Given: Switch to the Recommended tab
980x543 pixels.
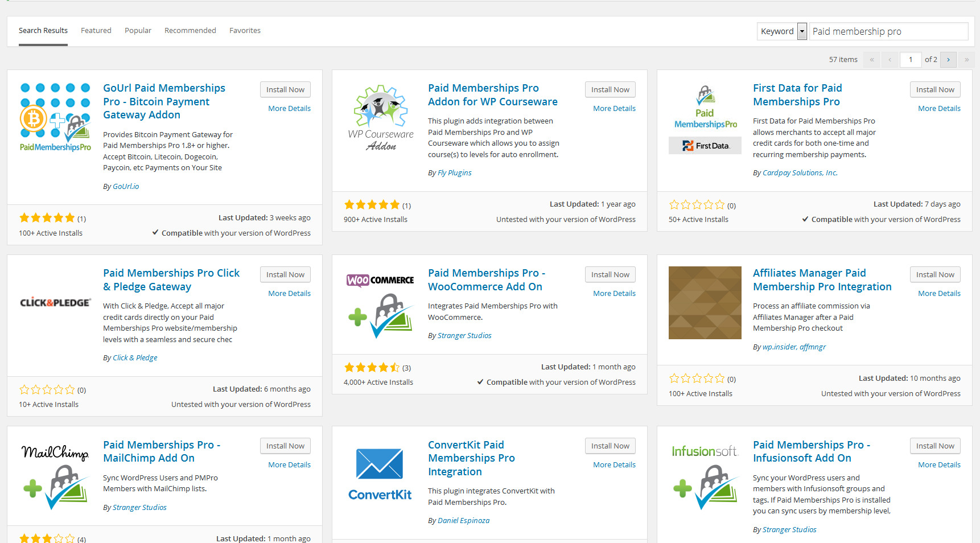Looking at the screenshot, I should click(190, 31).
